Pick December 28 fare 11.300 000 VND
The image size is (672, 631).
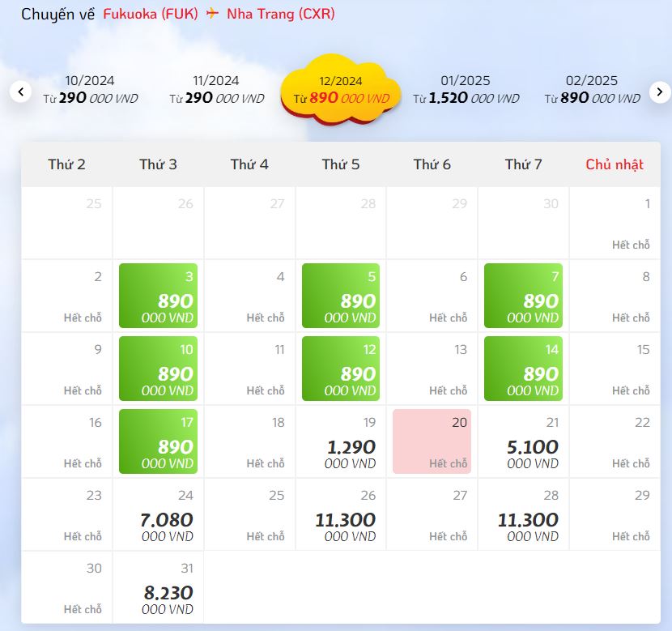[x=523, y=514]
